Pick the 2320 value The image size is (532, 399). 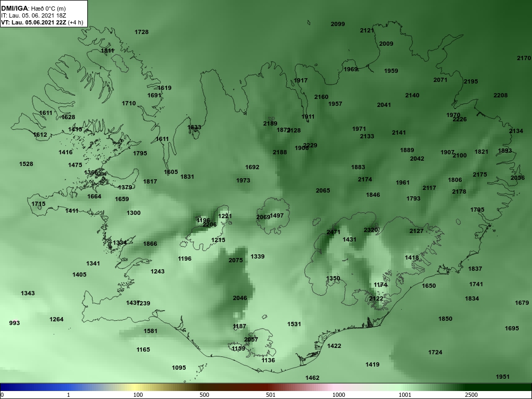pos(370,230)
